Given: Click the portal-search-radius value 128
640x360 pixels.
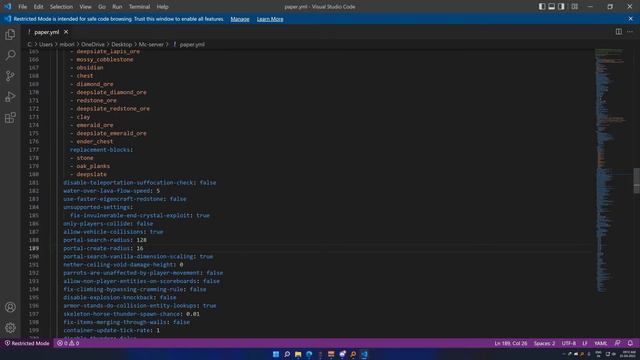Looking at the screenshot, I should coord(141,240).
